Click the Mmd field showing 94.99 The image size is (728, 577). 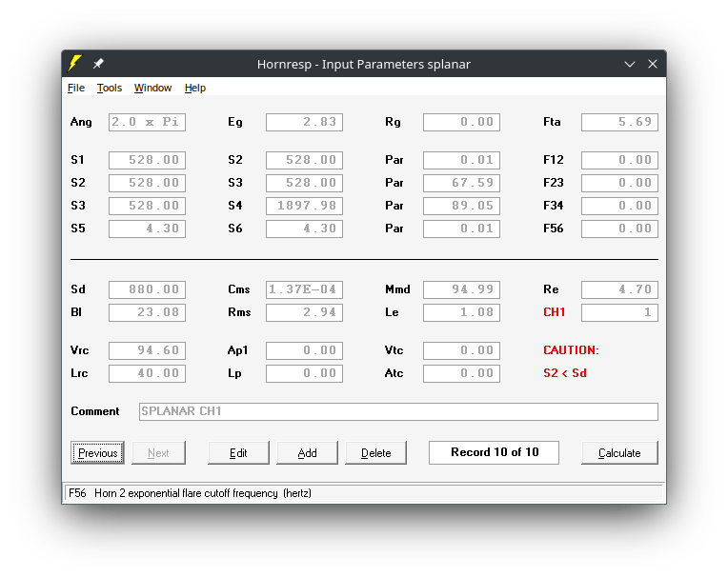(x=461, y=289)
